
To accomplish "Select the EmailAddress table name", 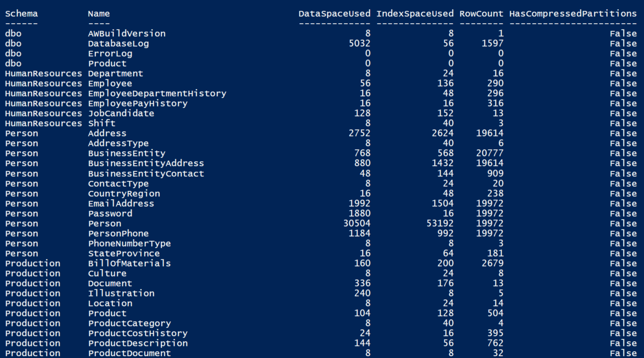I will (121, 203).
